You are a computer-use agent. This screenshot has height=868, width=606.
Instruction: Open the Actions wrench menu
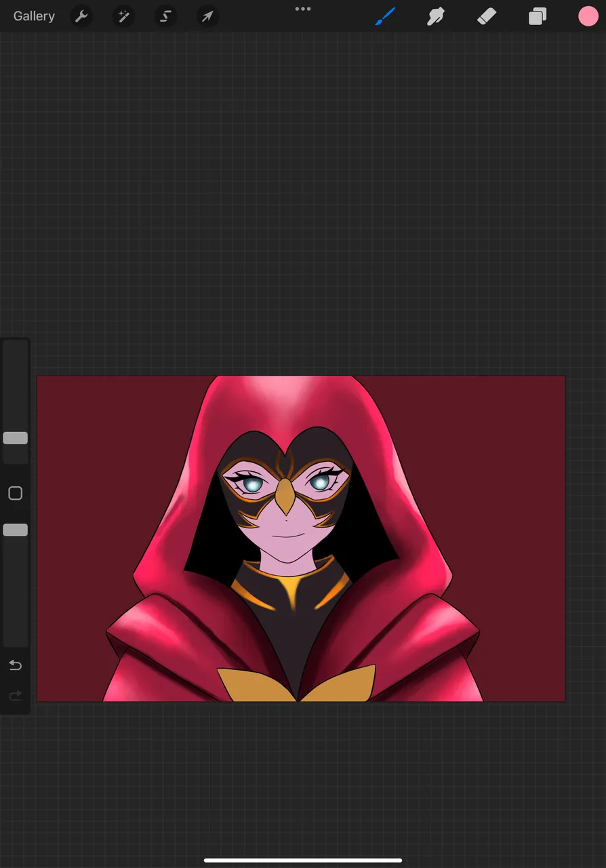click(82, 16)
